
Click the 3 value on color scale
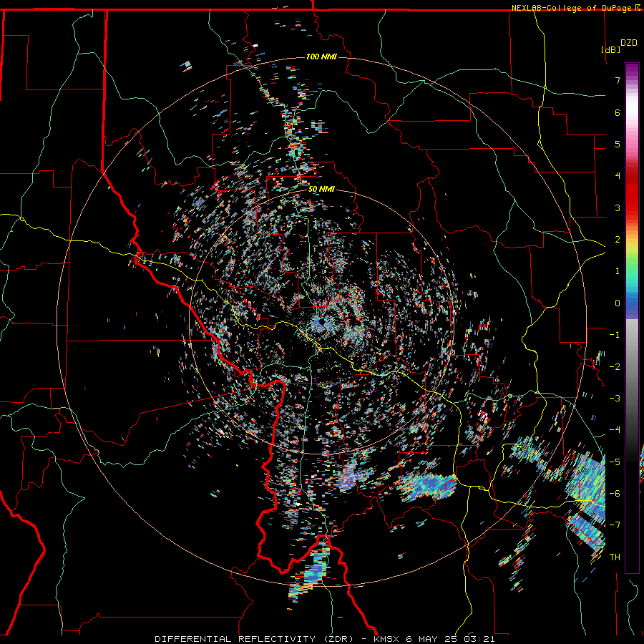click(x=618, y=208)
